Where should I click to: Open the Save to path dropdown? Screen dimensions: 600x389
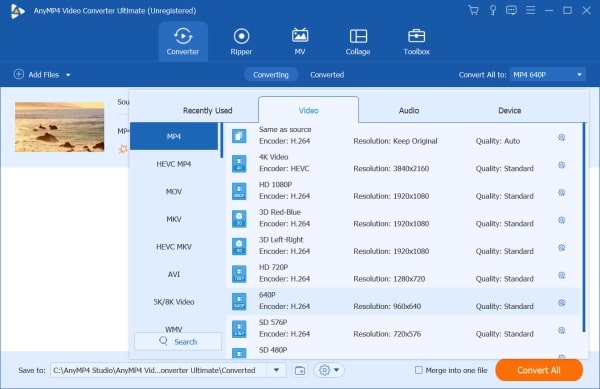click(x=276, y=370)
